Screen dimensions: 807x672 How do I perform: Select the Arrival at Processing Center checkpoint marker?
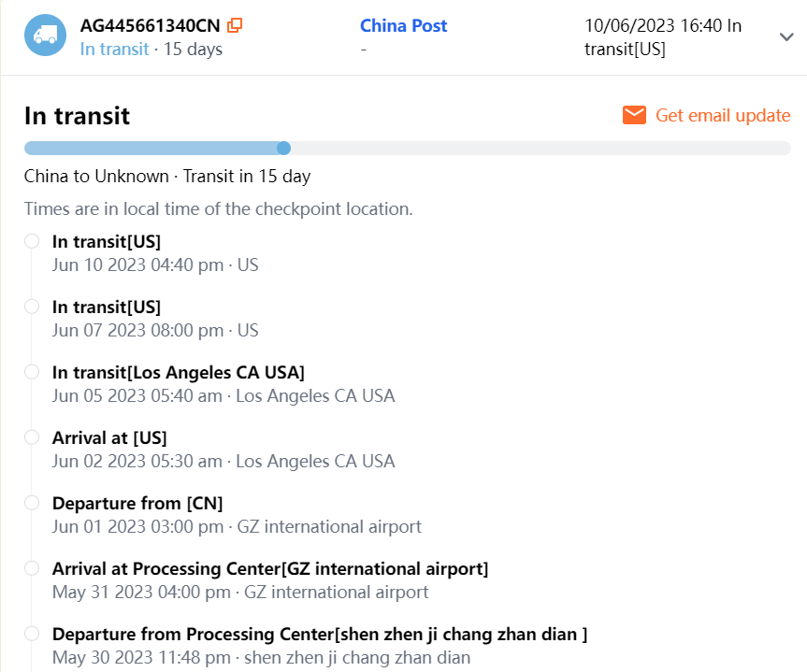pyautogui.click(x=32, y=568)
